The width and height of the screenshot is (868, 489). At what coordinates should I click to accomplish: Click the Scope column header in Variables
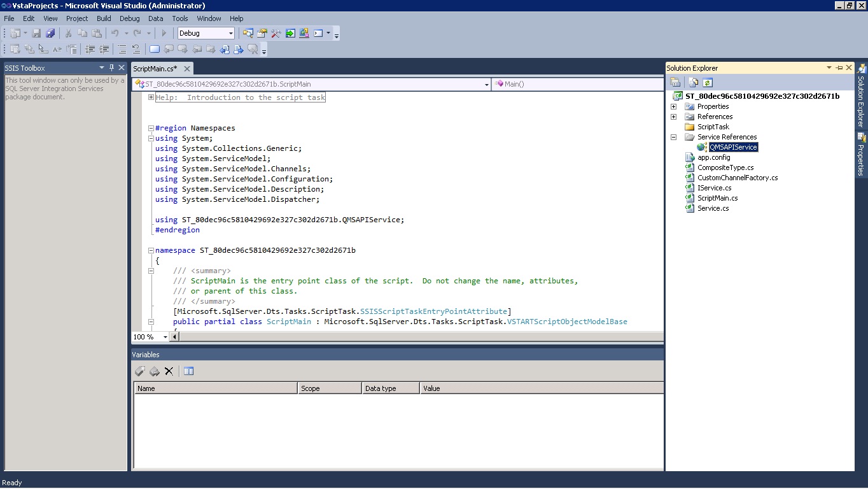330,388
